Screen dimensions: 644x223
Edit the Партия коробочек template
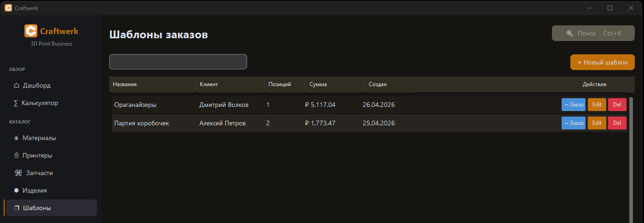(x=597, y=123)
